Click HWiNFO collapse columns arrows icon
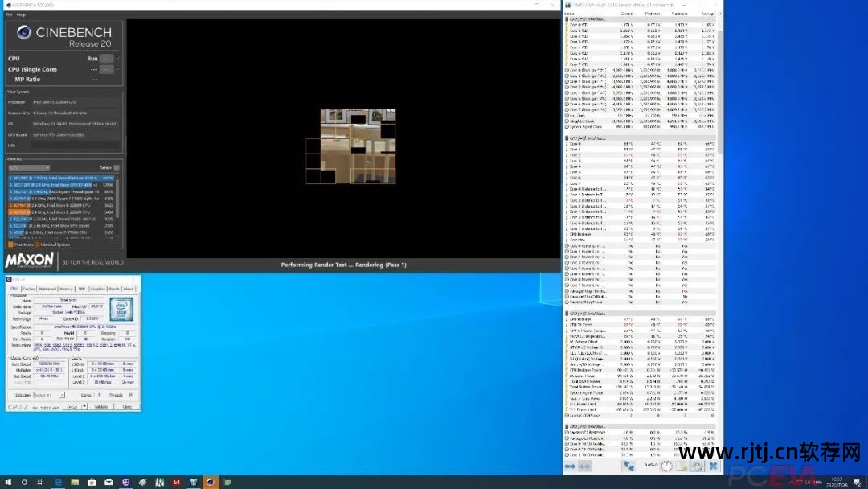 pos(584,466)
